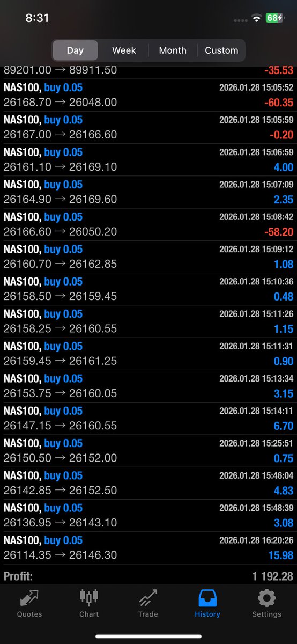Tap the 0.90 profit value

[x=284, y=361]
